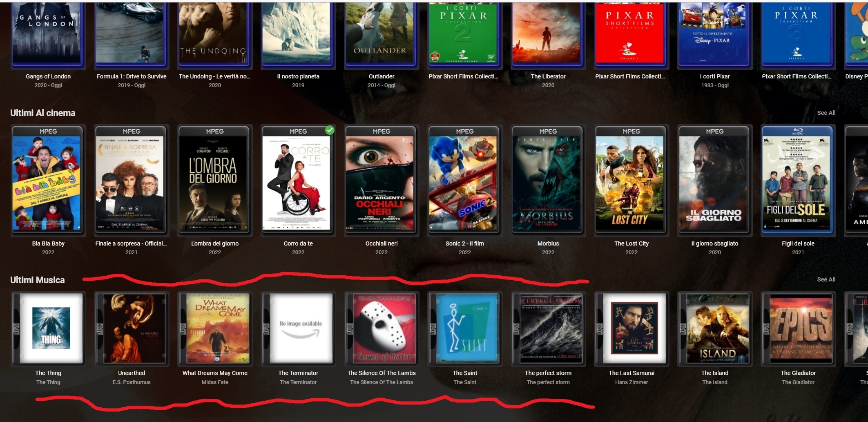The width and height of the screenshot is (868, 422).
Task: Click the 'Unearthed' album title
Action: (132, 373)
